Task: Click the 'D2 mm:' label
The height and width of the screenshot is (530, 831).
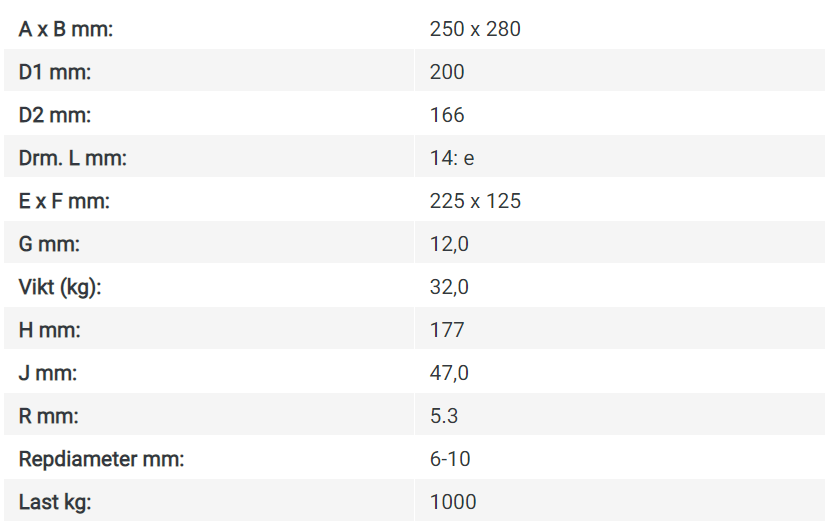Action: click(55, 115)
